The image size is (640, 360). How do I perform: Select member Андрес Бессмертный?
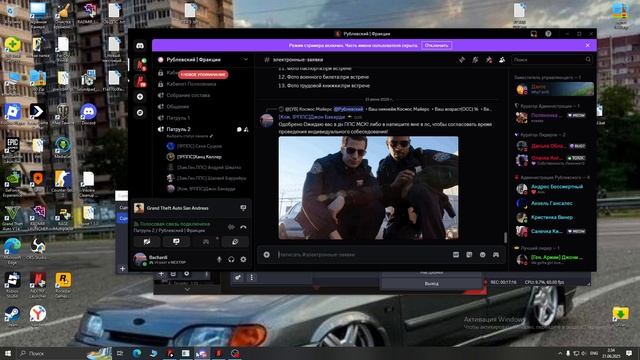(552, 189)
